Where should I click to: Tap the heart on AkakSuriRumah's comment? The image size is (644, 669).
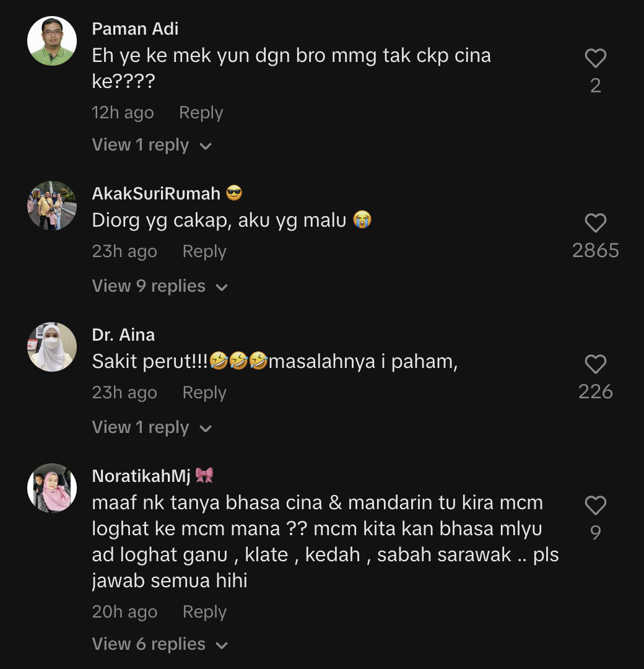point(595,223)
